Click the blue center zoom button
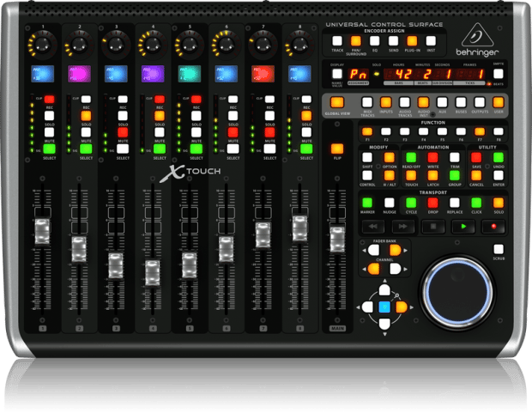This screenshot has width=532, height=413. pyautogui.click(x=384, y=306)
